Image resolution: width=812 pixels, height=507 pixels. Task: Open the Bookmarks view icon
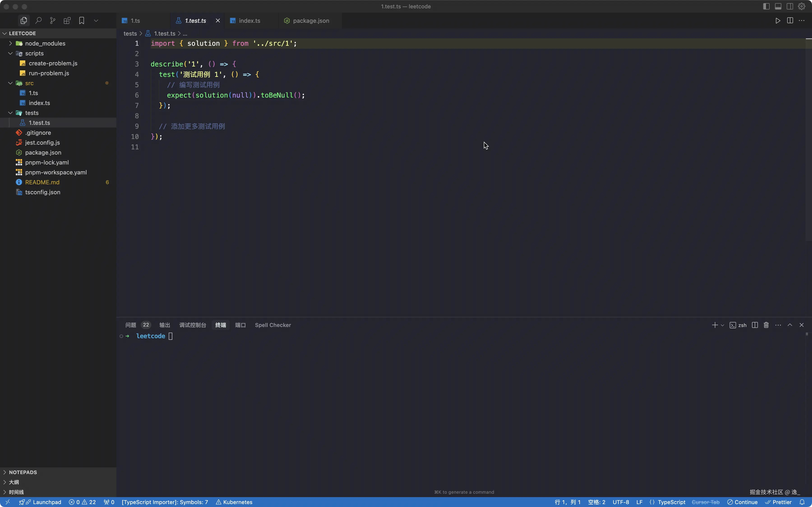pos(81,21)
